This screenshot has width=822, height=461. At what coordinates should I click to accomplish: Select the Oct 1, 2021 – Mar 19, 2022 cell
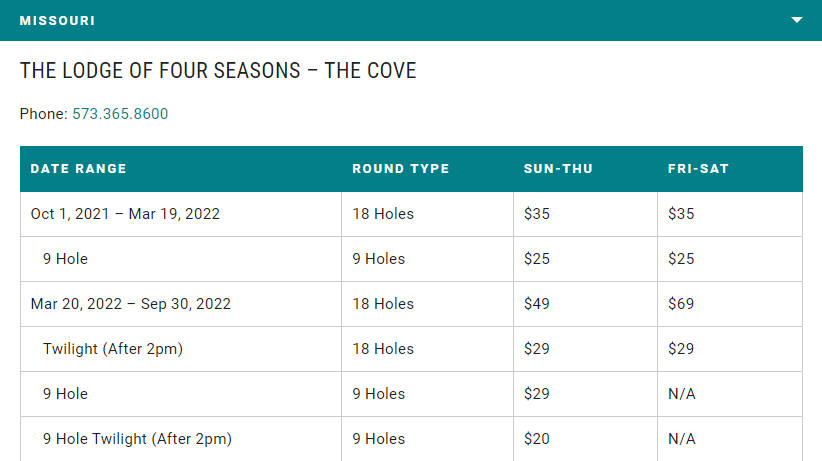point(181,214)
